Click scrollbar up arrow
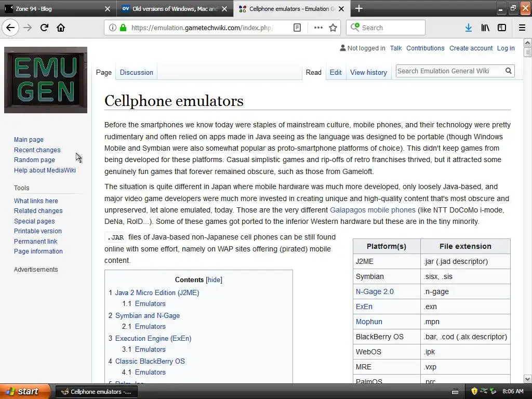This screenshot has width=532, height=399. click(x=528, y=43)
